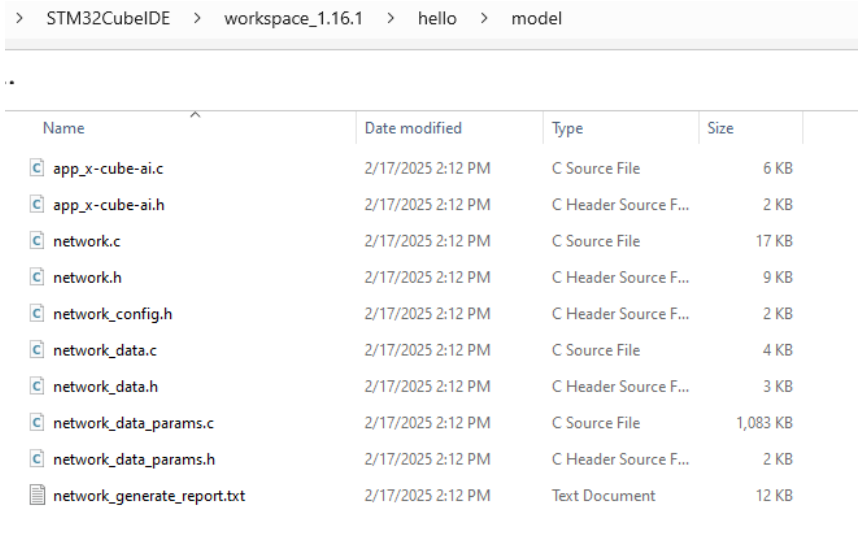Click the network_generate_report.txt document icon
866x541 pixels.
[36, 495]
